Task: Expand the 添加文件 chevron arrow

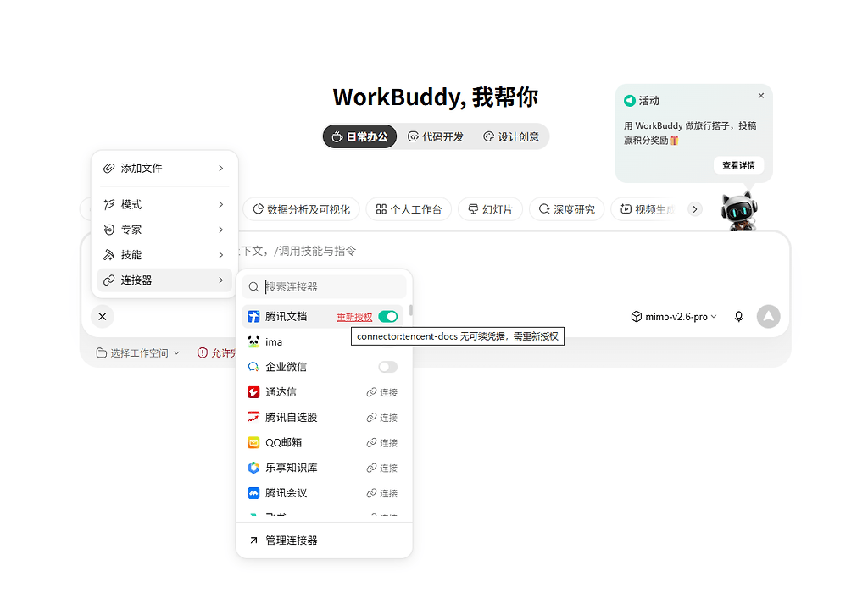Action: [221, 169]
